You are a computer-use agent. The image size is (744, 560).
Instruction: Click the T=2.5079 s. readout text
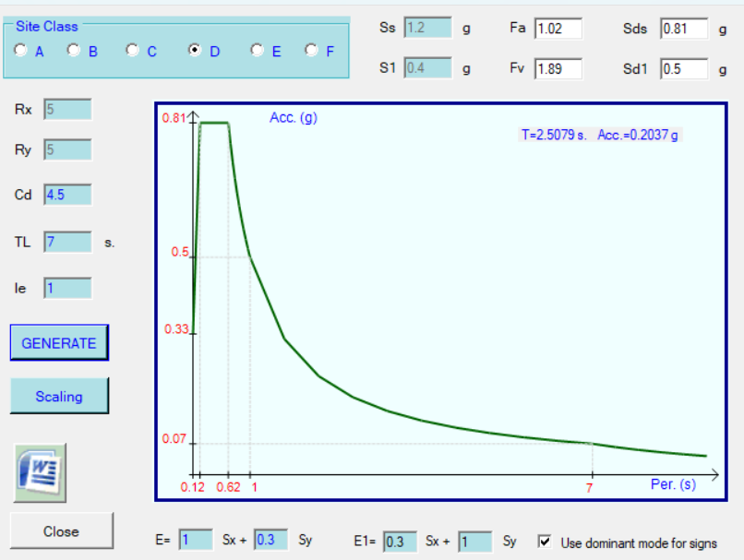(554, 135)
